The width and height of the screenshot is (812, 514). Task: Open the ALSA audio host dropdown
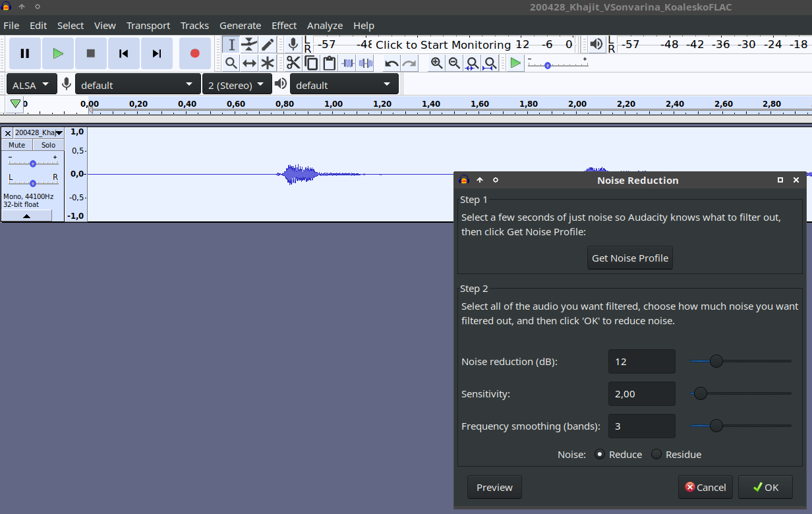click(x=31, y=85)
